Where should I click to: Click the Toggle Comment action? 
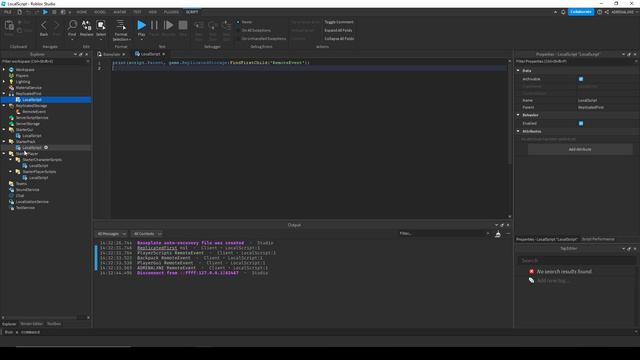point(339,22)
